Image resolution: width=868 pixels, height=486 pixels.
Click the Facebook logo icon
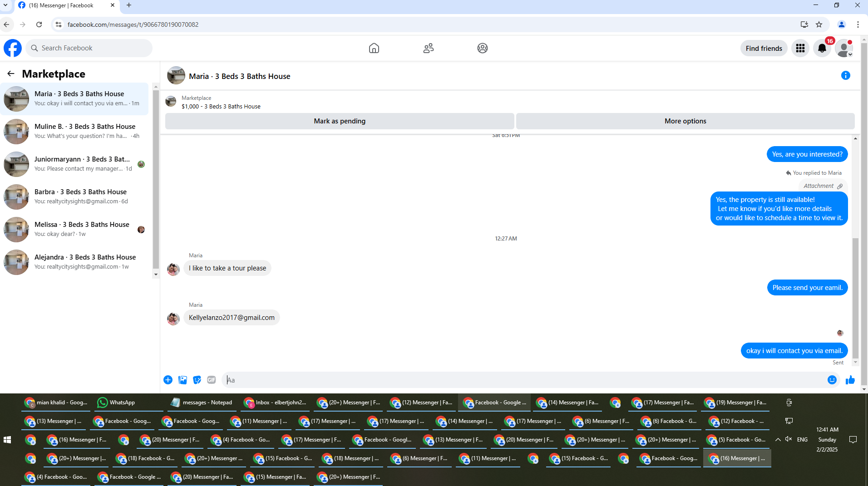point(13,48)
